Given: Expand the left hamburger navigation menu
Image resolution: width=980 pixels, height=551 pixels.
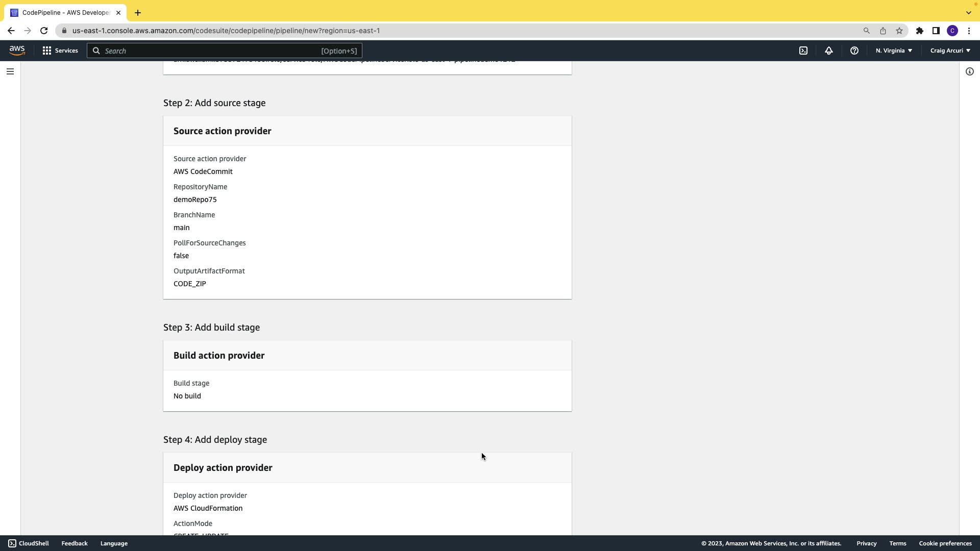Looking at the screenshot, I should [10, 71].
